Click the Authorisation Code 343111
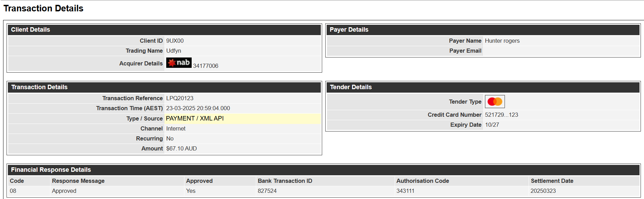The height and width of the screenshot is (199, 644). click(x=405, y=191)
